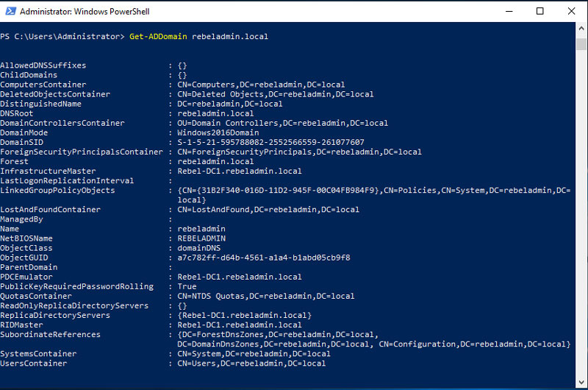Click the ObjectClass label
Image resolution: width=588 pixels, height=390 pixels.
26,248
